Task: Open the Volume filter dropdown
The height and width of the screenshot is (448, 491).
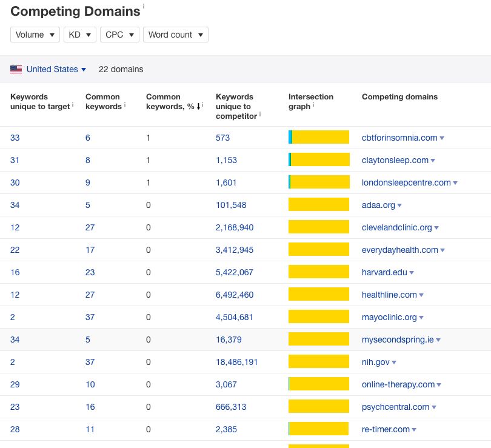Action: click(x=35, y=35)
